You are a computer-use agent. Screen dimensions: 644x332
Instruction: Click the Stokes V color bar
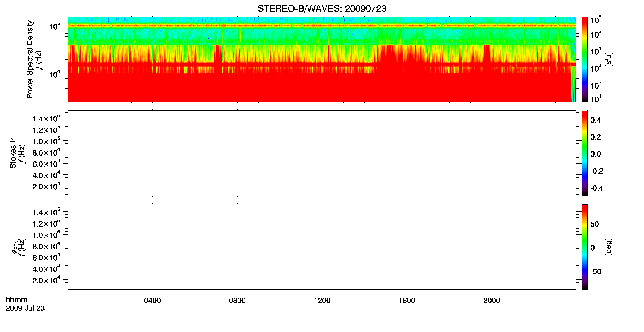pos(585,153)
